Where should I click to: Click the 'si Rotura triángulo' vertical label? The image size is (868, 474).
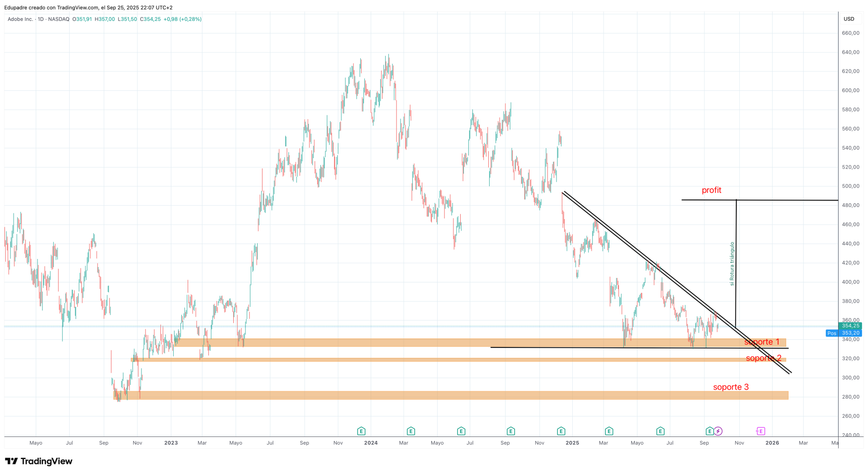[732, 264]
